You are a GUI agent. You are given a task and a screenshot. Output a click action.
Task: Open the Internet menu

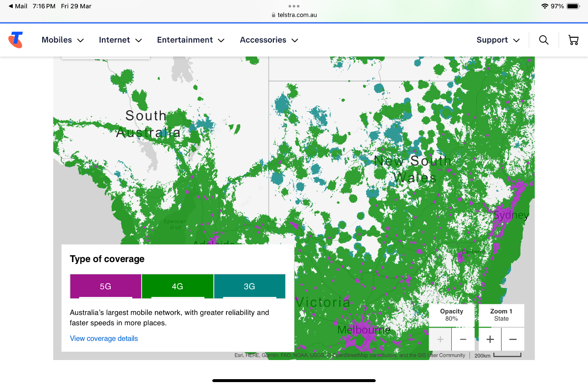point(121,40)
